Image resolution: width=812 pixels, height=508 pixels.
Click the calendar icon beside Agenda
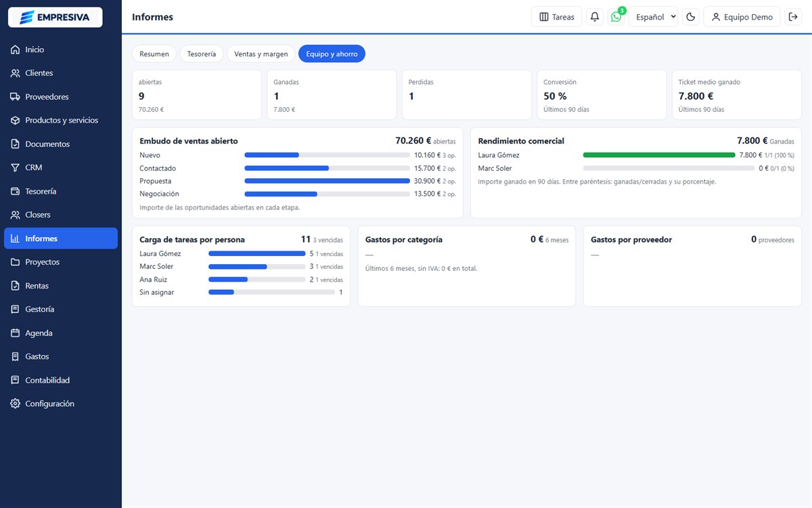[16, 333]
